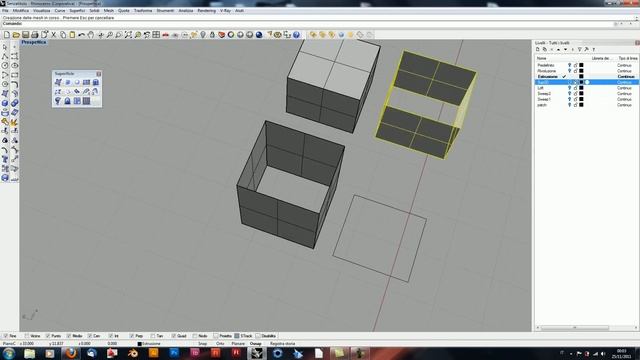Toggle the Cen osnap checkbox
640x360 pixels.
(90, 336)
